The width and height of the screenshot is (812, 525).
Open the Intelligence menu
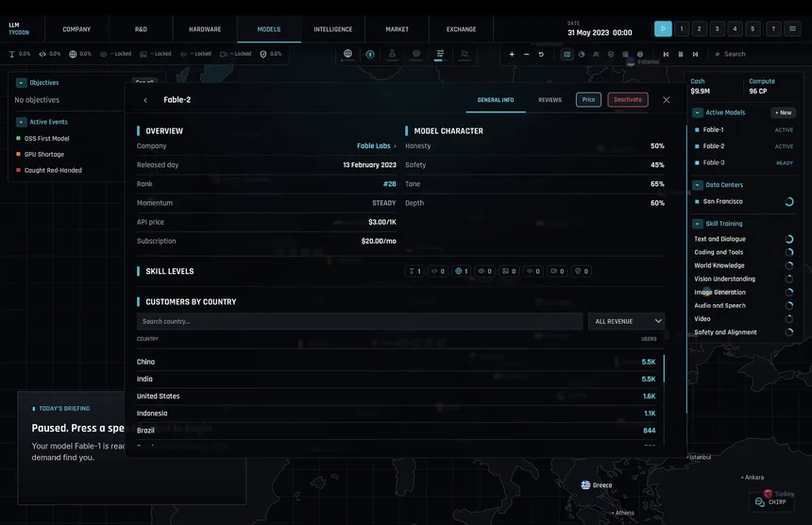click(333, 29)
